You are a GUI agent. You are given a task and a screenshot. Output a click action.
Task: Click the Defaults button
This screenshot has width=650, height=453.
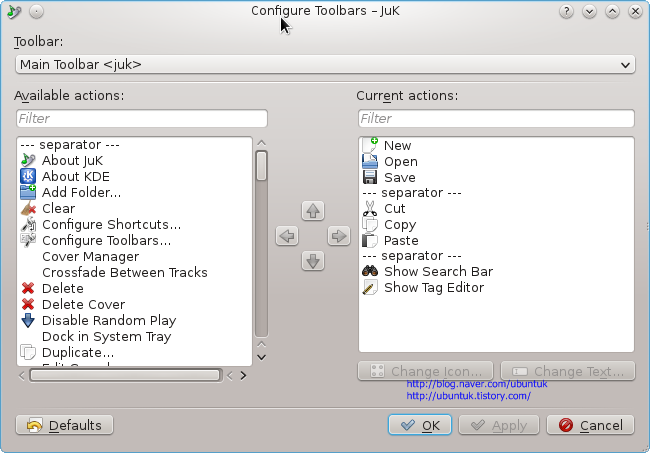[x=64, y=425]
